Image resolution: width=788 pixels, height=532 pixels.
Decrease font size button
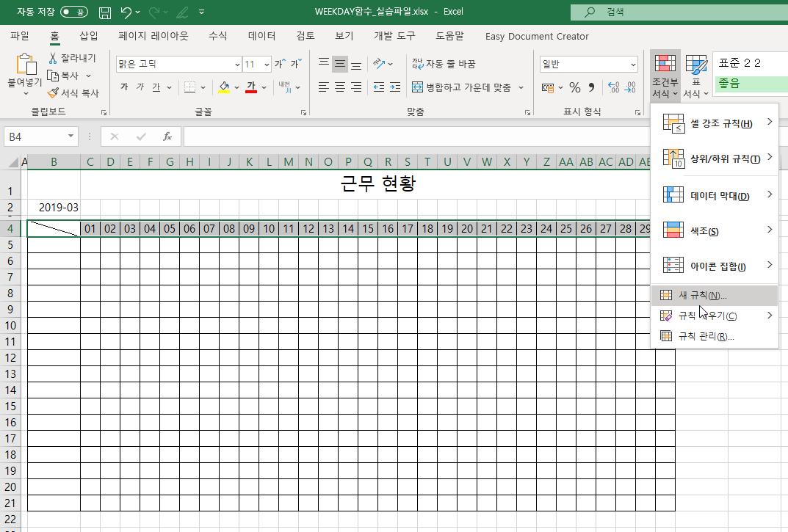point(295,64)
